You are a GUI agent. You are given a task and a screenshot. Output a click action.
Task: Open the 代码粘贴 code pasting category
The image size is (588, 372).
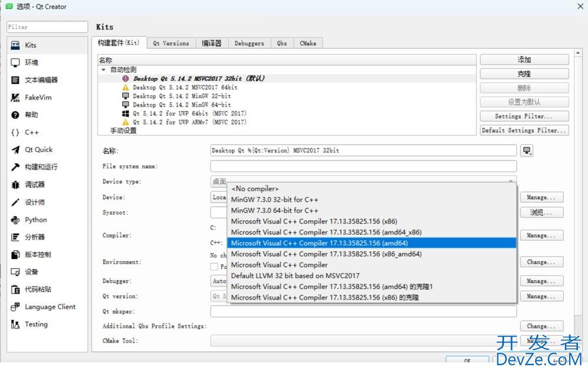pos(47,290)
